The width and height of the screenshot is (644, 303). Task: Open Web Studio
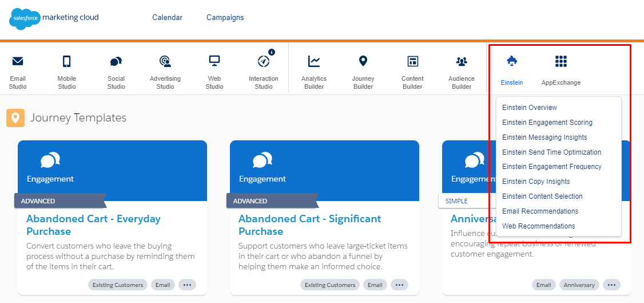(x=214, y=72)
